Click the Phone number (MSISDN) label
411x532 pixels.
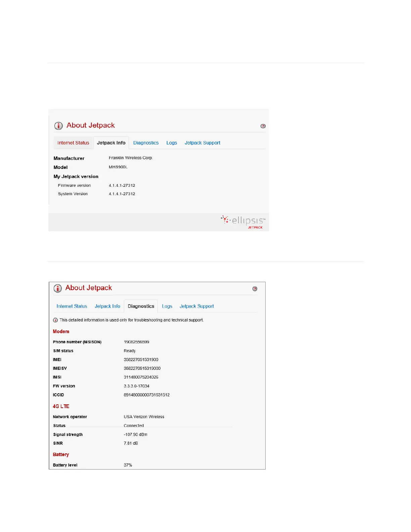point(77,342)
